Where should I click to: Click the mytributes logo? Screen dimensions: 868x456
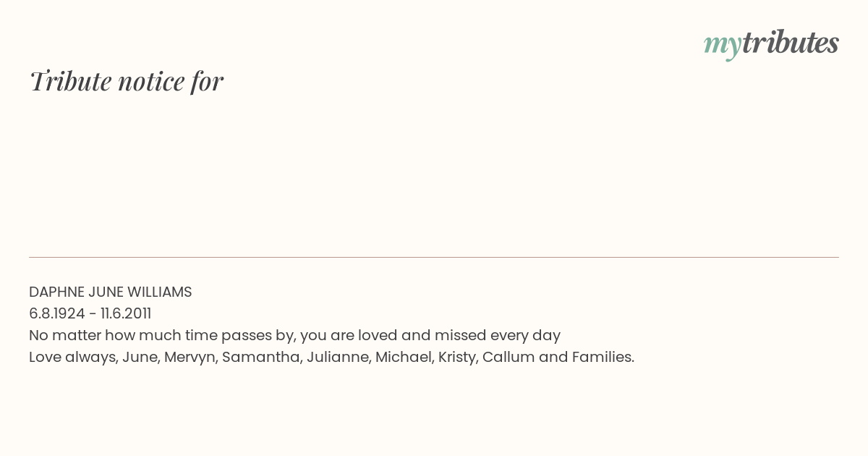[x=771, y=44]
